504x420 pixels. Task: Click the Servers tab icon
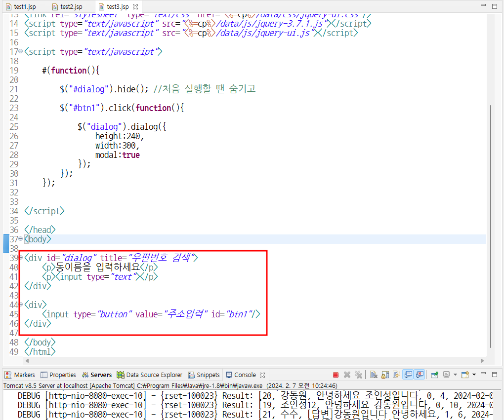point(85,375)
